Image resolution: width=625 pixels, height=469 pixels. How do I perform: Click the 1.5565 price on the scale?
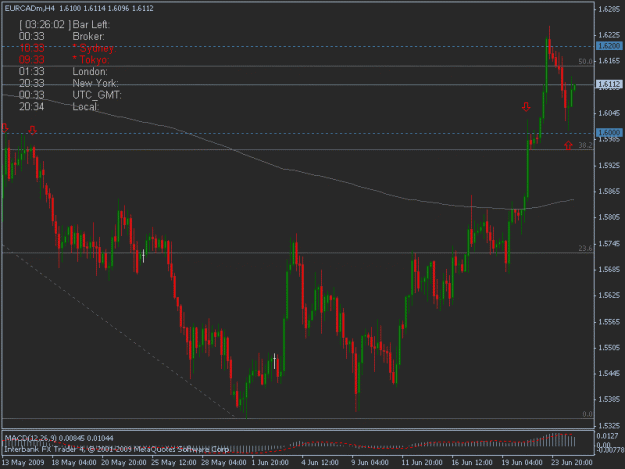(x=609, y=322)
